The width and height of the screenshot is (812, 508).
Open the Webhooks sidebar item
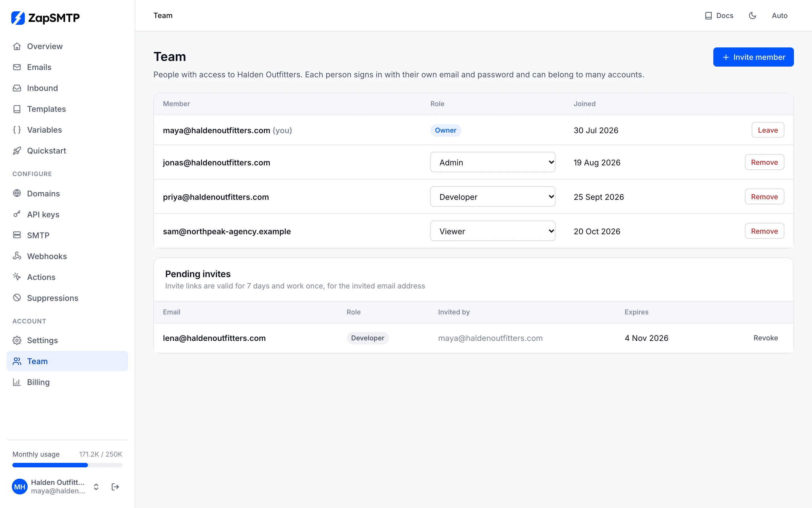67,256
